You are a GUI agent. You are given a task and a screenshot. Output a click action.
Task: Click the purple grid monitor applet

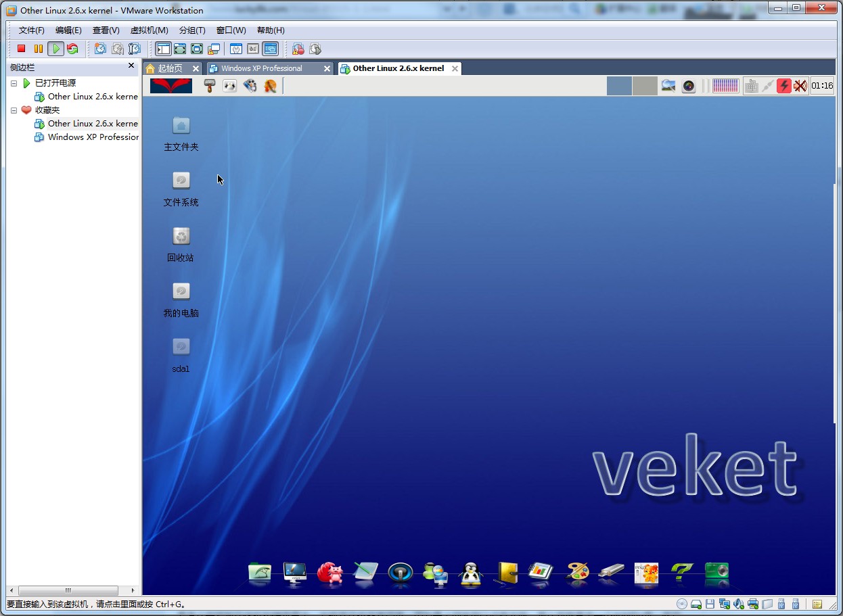pos(725,86)
